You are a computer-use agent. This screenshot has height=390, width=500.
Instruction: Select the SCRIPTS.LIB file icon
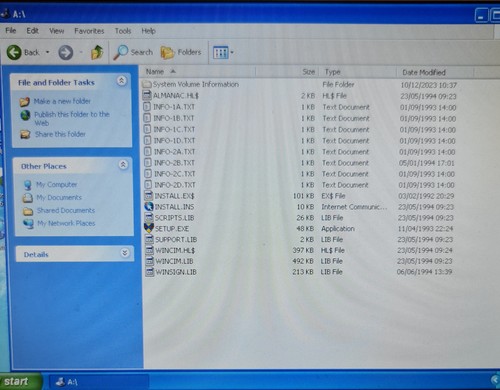click(149, 218)
